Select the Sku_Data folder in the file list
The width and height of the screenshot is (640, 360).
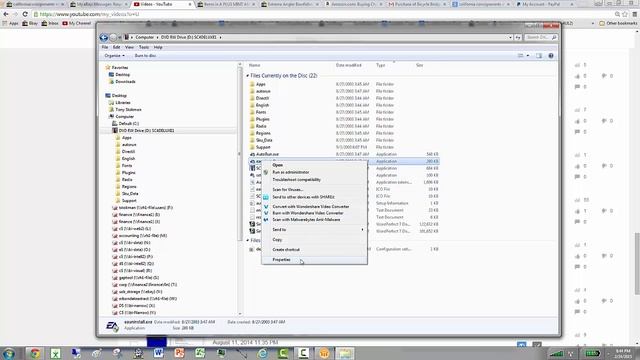tap(264, 140)
